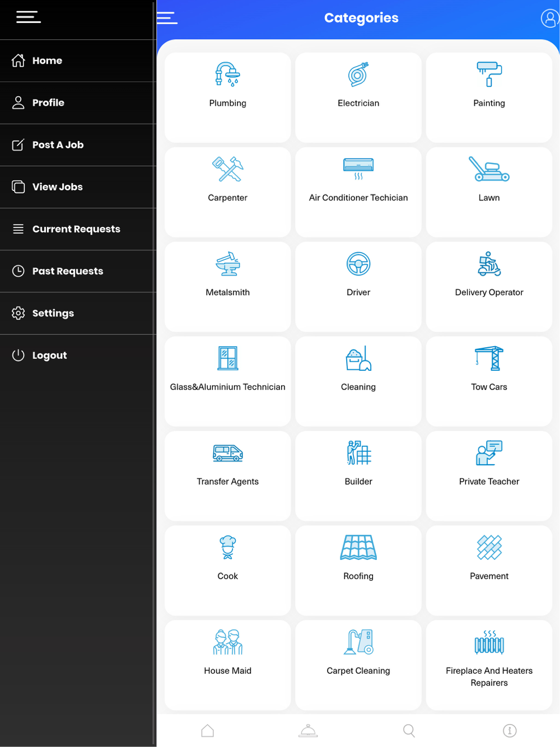Open the user account icon in header

550,18
